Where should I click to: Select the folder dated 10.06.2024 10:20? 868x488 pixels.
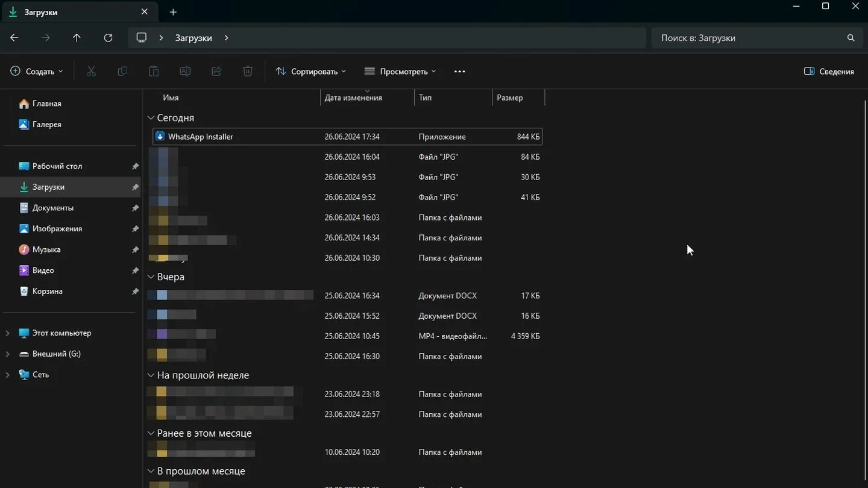(x=348, y=452)
